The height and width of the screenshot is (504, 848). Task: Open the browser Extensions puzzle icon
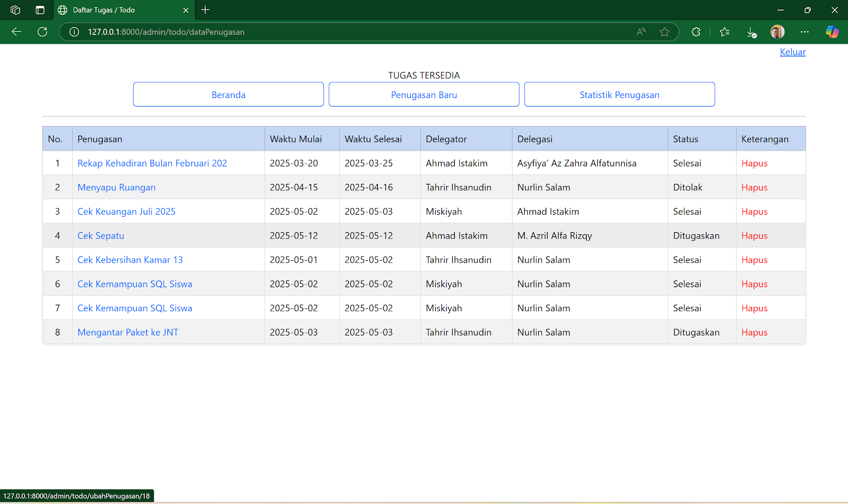point(696,32)
